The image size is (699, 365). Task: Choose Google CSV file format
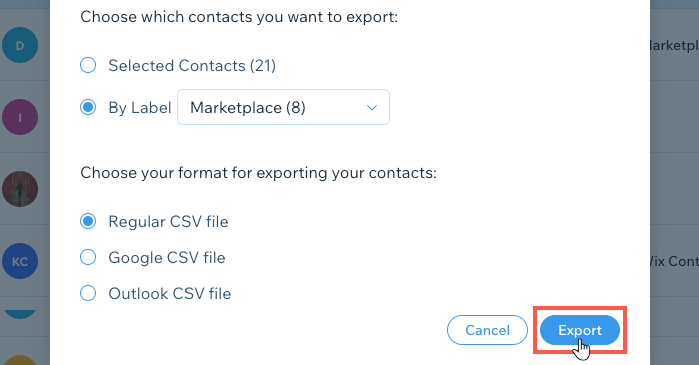tap(88, 257)
